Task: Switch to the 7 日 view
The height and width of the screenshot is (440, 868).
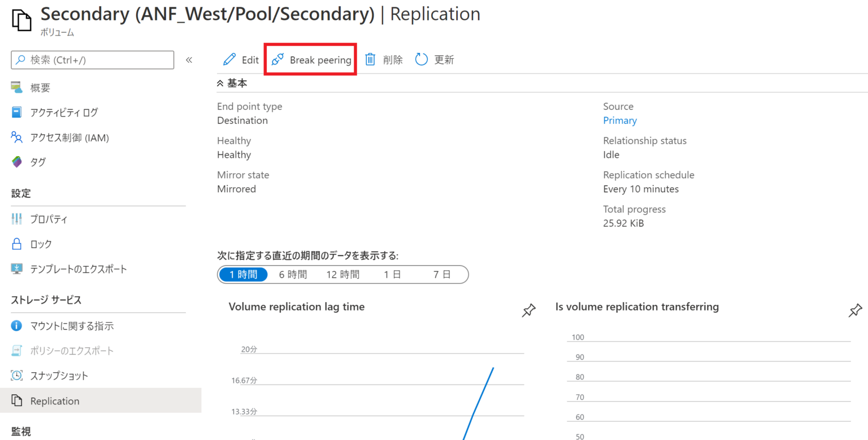Action: point(443,274)
